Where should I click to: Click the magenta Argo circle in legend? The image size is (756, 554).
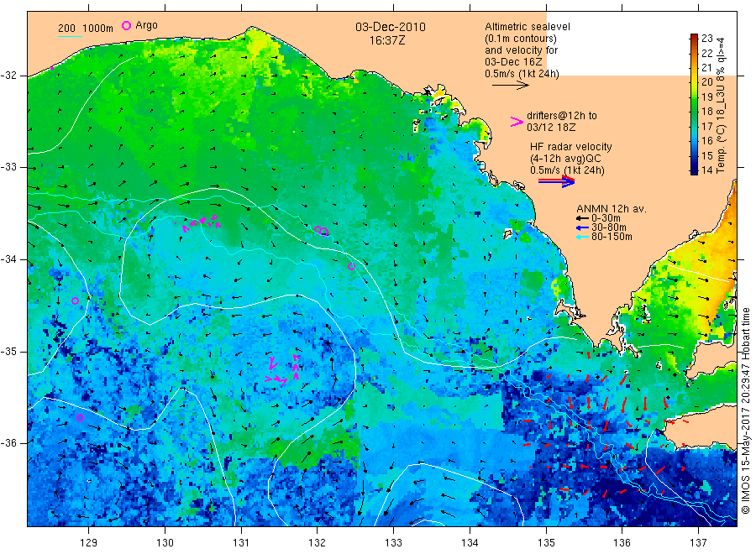coord(126,25)
